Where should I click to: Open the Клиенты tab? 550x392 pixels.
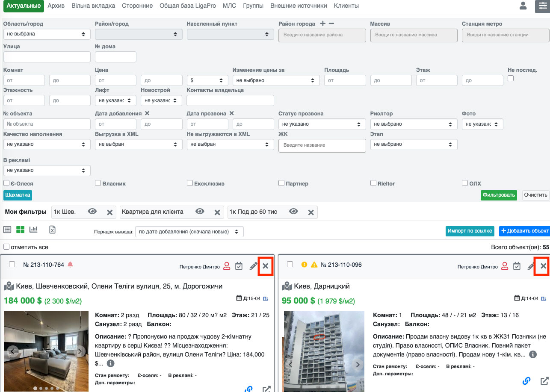pos(346,6)
